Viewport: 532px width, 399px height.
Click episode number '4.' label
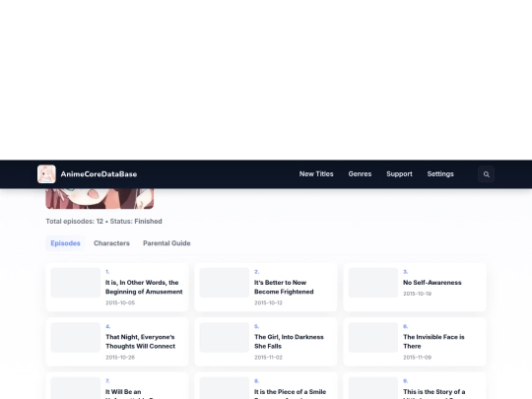(108, 326)
